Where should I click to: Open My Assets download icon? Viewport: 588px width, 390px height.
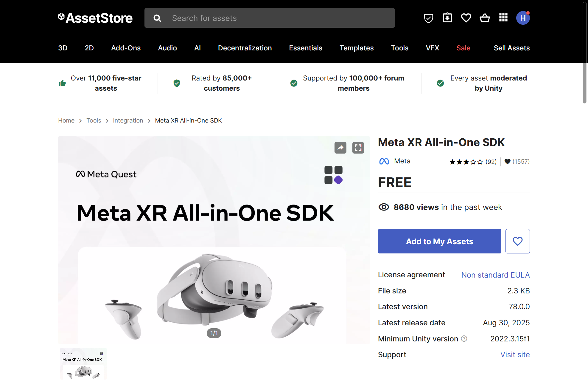[x=447, y=18]
